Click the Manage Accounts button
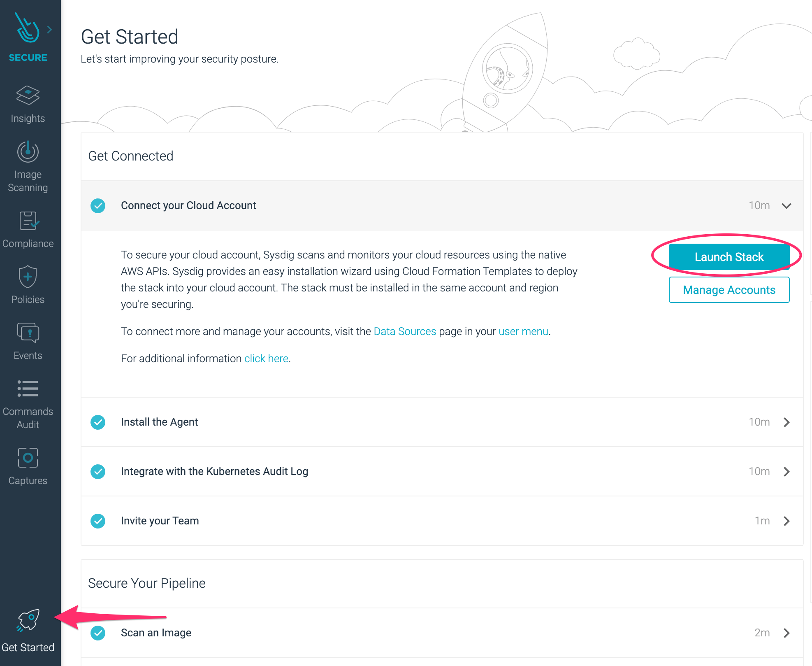Viewport: 812px width, 666px height. 729,290
